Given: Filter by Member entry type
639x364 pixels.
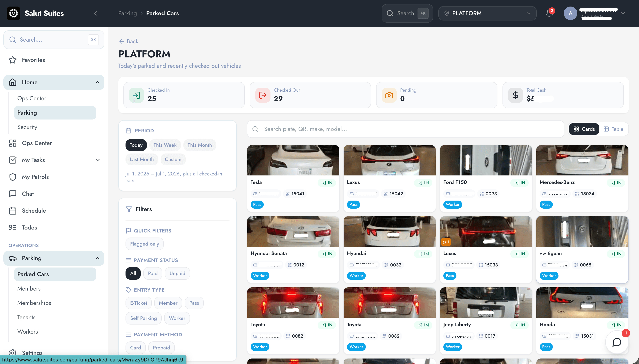Looking at the screenshot, I should pyautogui.click(x=168, y=303).
